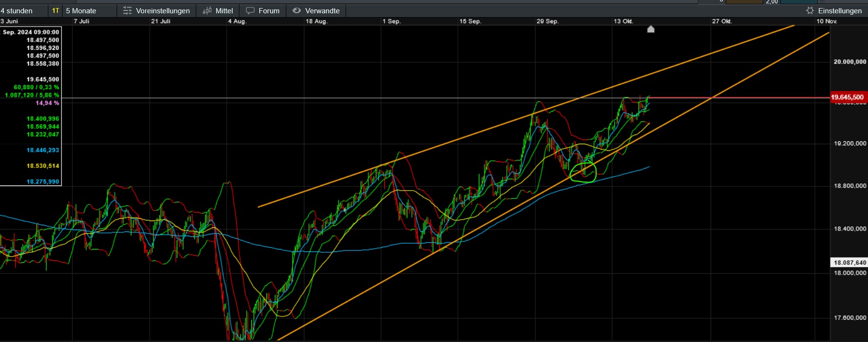
Task: Click the '29 Sep.' date label
Action: 548,21
